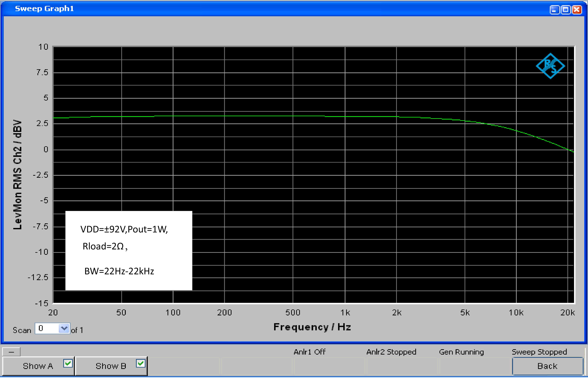The image size is (588, 392).
Task: Close the Sweep Graph1 window
Action: [x=576, y=10]
